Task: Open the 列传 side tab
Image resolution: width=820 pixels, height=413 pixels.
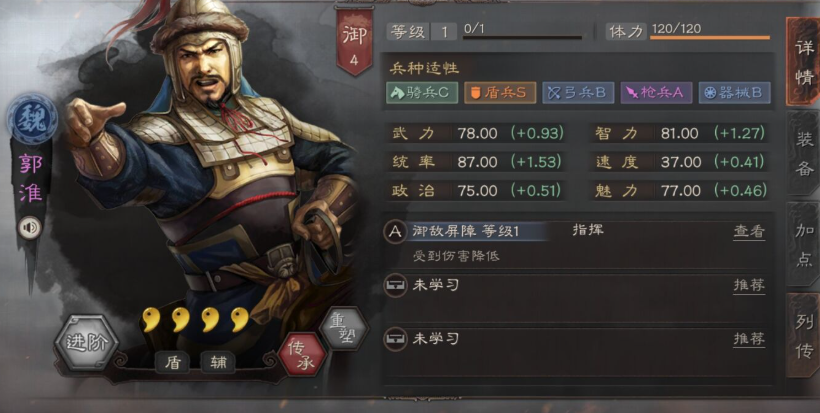Action: coord(803,336)
